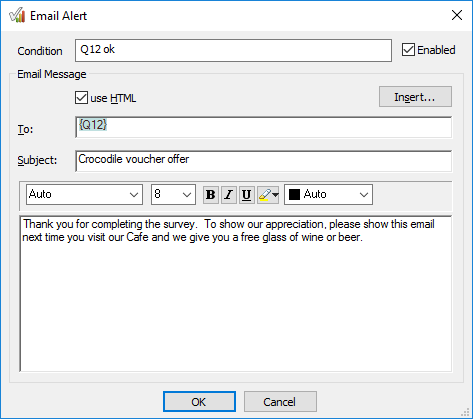473x419 pixels.
Task: Click the Insert... button
Action: [x=415, y=97]
